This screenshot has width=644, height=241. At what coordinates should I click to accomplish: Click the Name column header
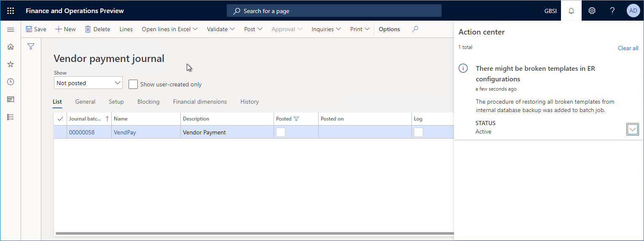(x=146, y=119)
